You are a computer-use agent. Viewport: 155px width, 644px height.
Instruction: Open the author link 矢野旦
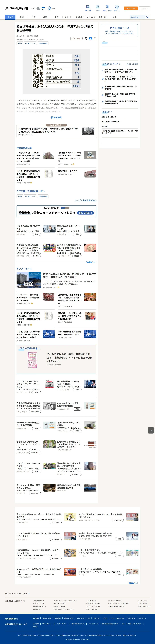click(x=22, y=36)
